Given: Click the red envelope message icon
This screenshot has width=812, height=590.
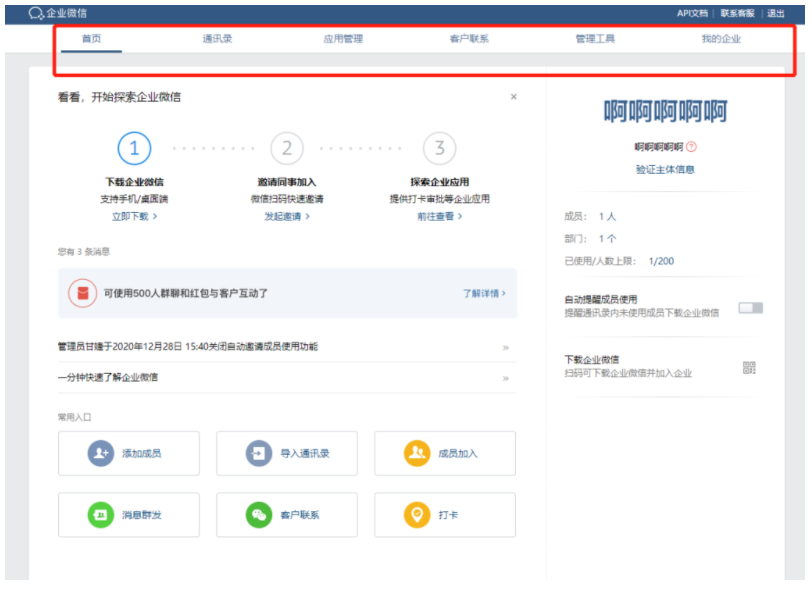Looking at the screenshot, I should click(x=82, y=294).
